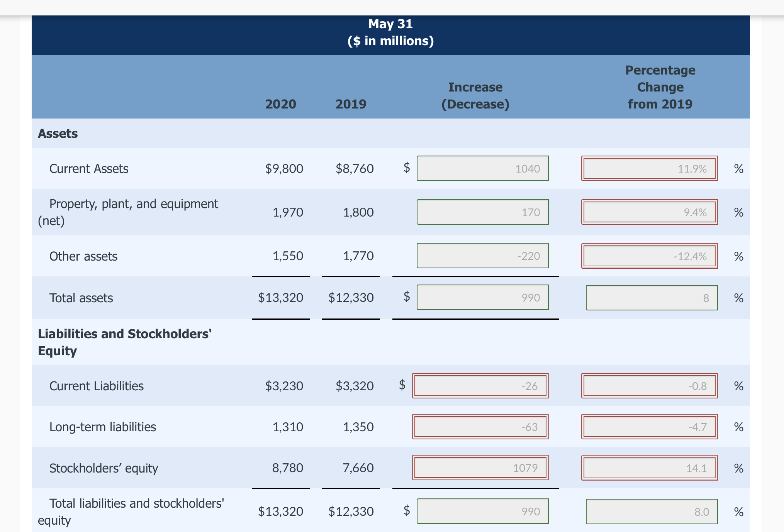Focus Total assets increase field showing 990
The width and height of the screenshot is (784, 532).
(482, 297)
